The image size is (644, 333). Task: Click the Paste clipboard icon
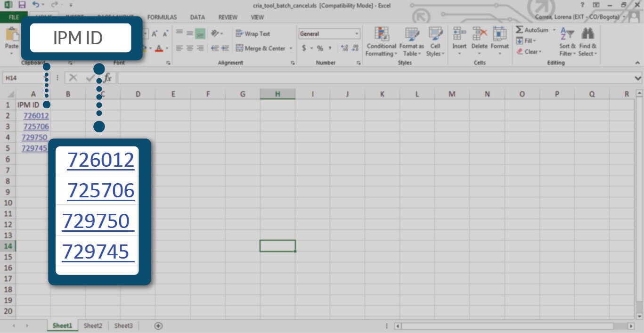coord(11,36)
